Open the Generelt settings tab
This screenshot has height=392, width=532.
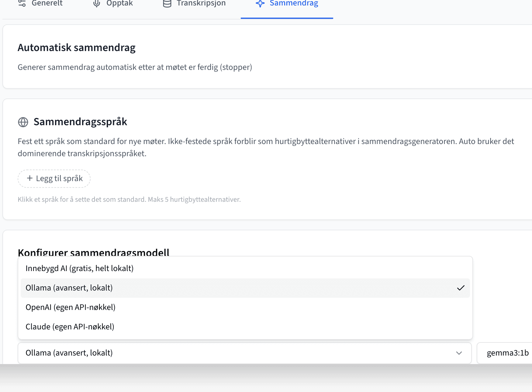click(40, 4)
